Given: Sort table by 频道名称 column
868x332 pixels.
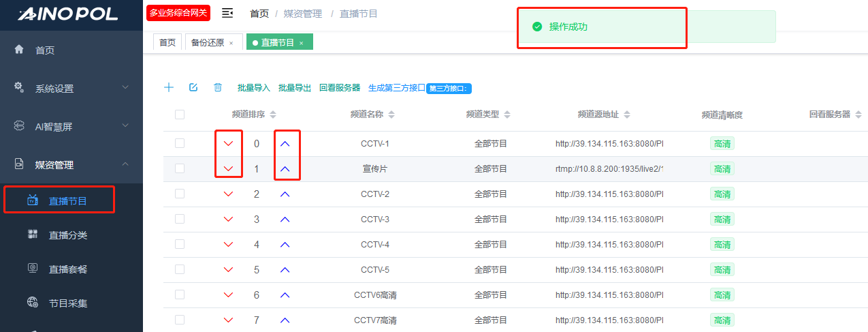Looking at the screenshot, I should point(372,115).
